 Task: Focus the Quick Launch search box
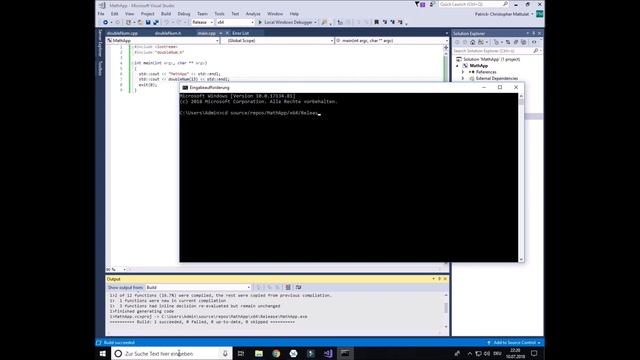point(474,4)
